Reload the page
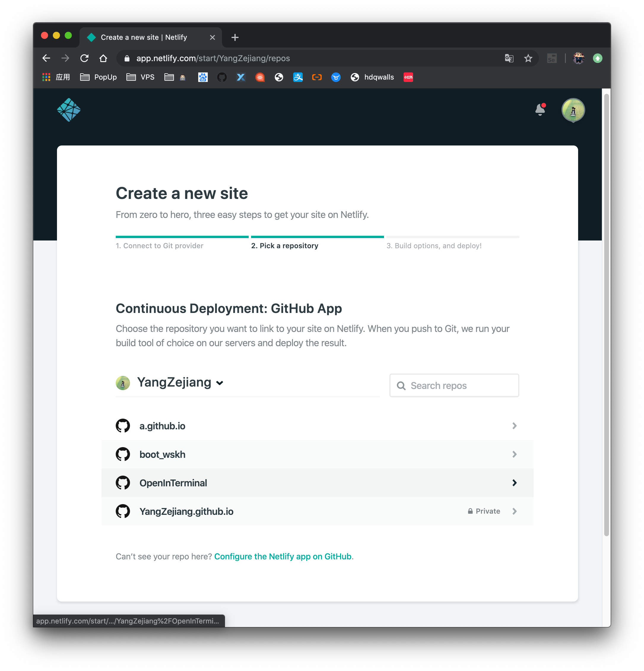 click(x=84, y=58)
